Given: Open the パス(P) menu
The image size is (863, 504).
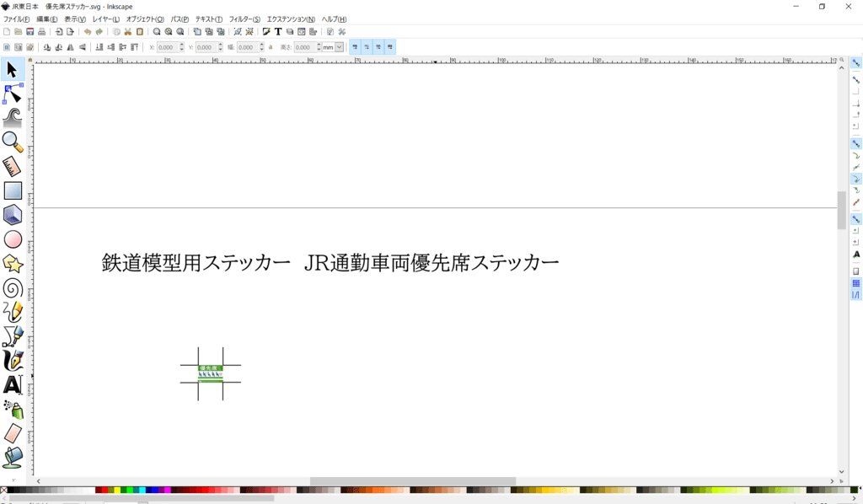Looking at the screenshot, I should [180, 19].
